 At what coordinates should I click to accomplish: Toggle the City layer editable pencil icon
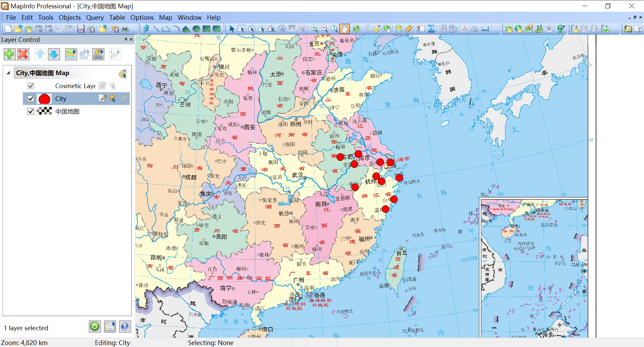pos(102,98)
